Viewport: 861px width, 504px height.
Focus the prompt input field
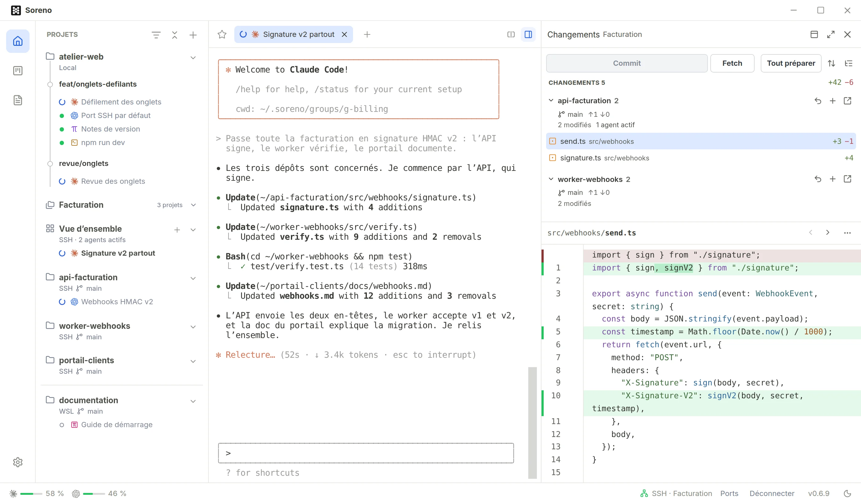[366, 453]
